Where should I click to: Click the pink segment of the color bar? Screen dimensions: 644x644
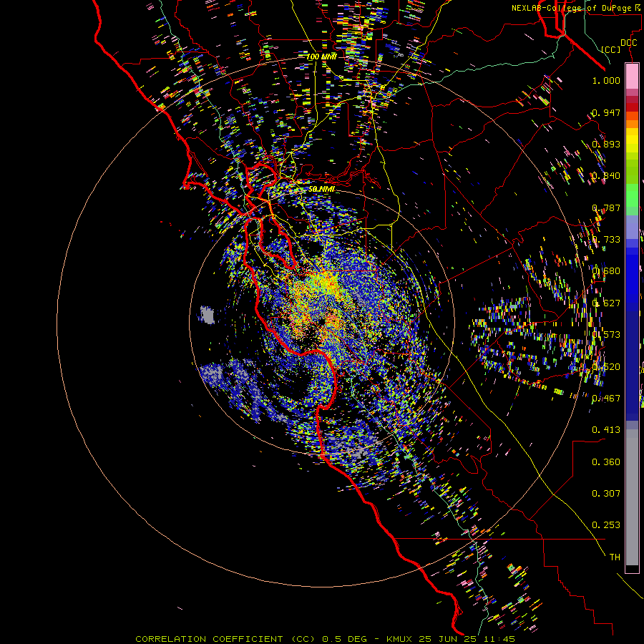632,76
